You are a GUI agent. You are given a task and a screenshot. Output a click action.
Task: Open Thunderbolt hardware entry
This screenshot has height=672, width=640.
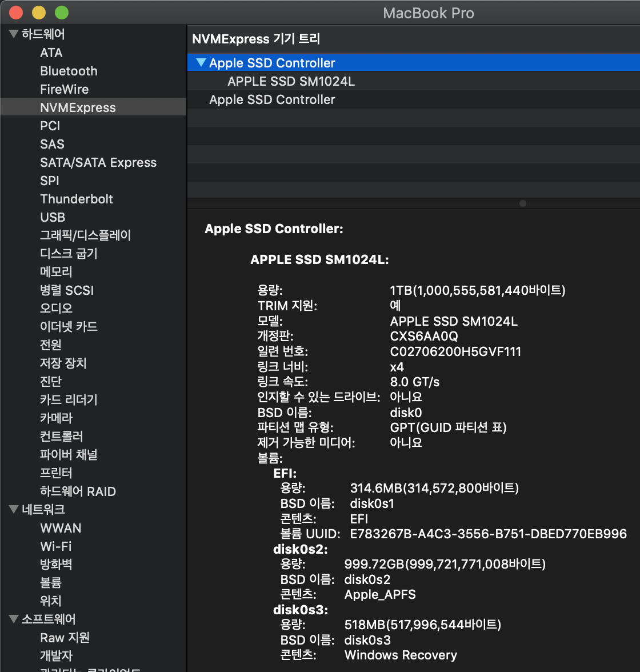(77, 199)
